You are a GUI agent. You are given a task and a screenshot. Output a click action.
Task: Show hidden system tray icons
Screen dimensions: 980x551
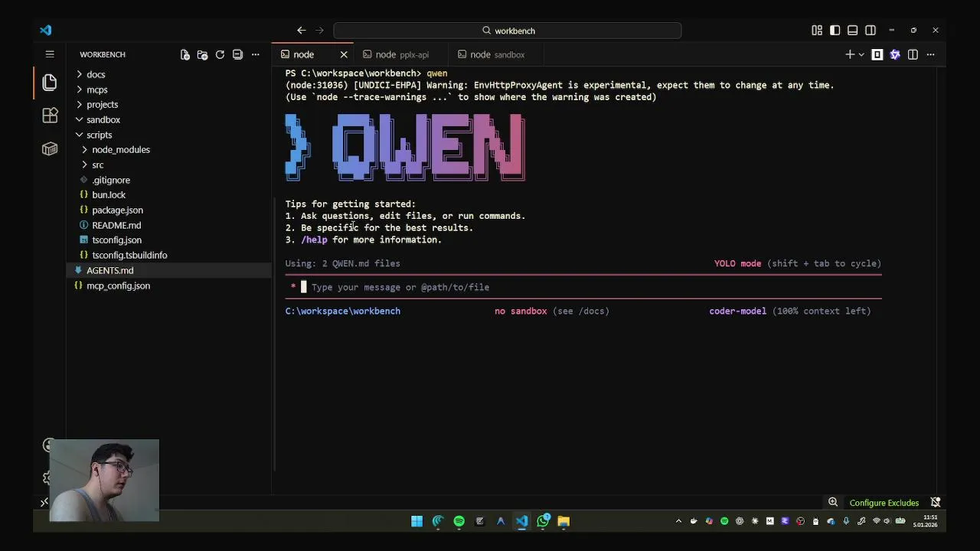pos(678,521)
